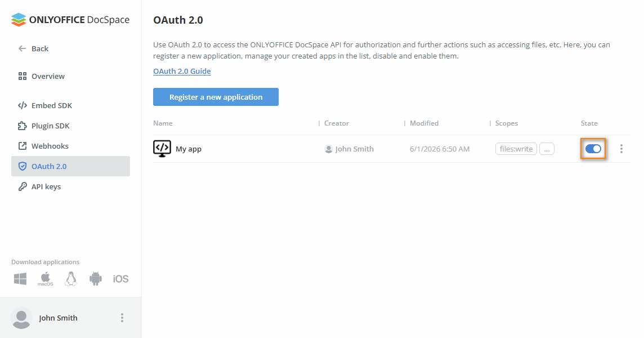Download the iOS mobile application
This screenshot has height=338, width=644.
point(120,279)
